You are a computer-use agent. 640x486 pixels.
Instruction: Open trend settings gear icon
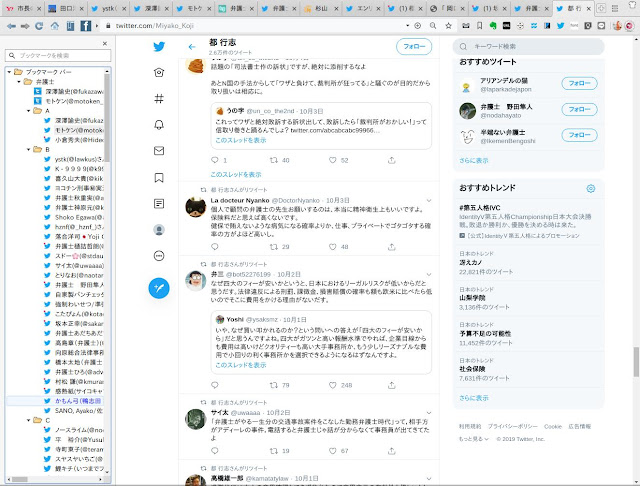click(x=591, y=189)
